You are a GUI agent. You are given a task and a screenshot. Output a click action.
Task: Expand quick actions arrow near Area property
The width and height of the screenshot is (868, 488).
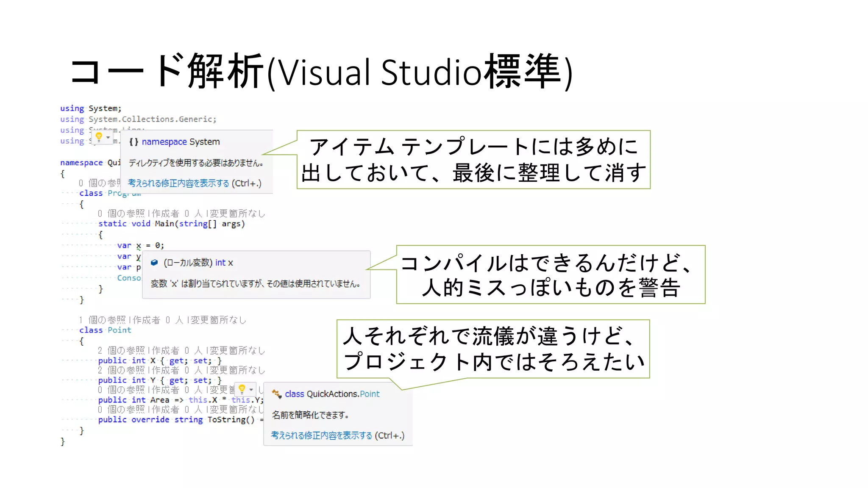point(251,389)
